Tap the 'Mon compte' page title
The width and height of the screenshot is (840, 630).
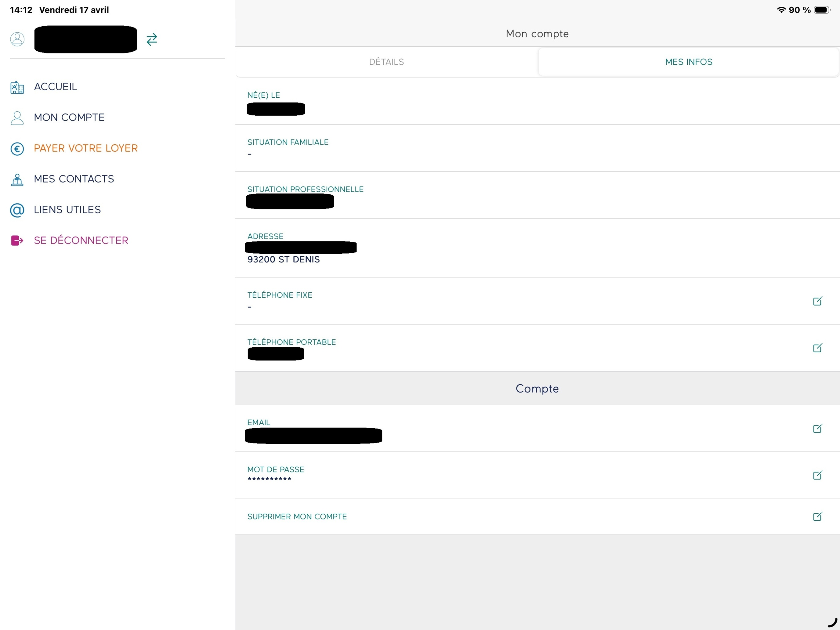pos(537,34)
